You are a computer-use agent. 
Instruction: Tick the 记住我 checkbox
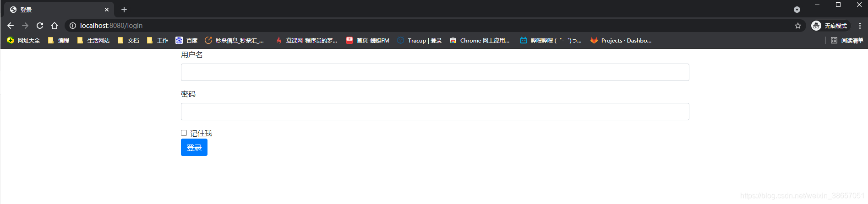pos(184,133)
